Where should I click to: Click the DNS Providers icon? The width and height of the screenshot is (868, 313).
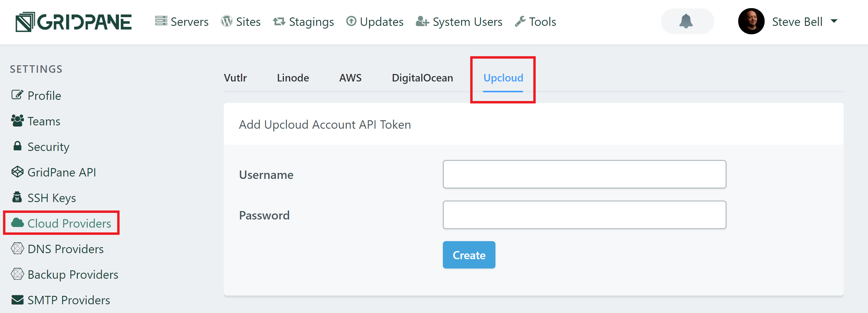(x=17, y=248)
